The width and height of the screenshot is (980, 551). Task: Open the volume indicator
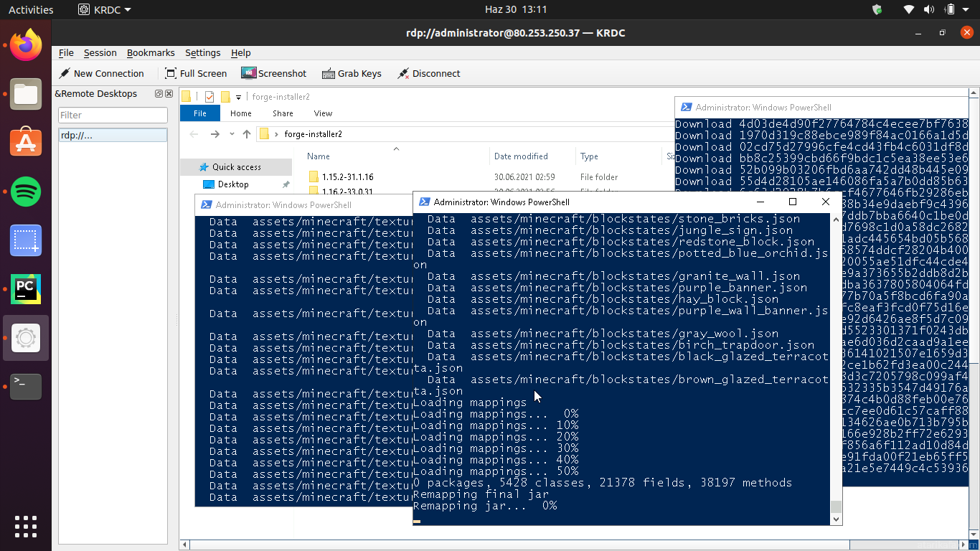(929, 9)
